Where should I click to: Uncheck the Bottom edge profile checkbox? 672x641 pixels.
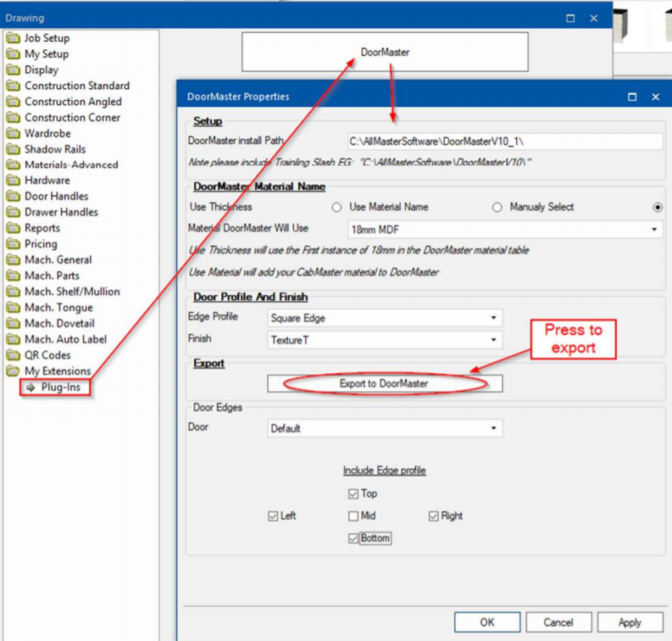click(x=353, y=538)
